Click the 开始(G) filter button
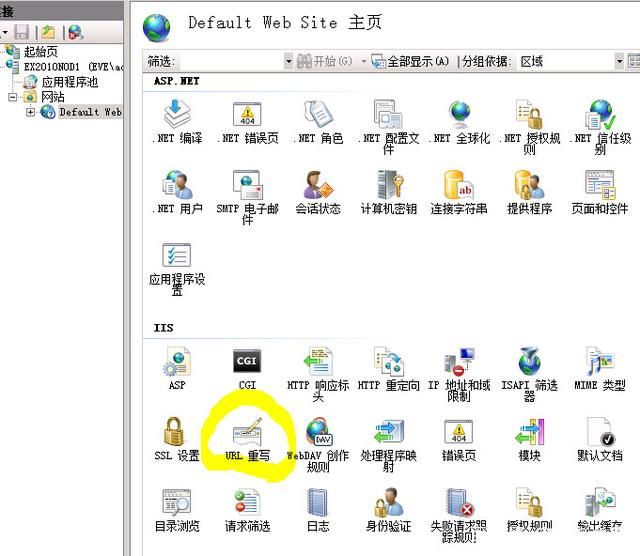The width and height of the screenshot is (640, 556). (x=324, y=62)
